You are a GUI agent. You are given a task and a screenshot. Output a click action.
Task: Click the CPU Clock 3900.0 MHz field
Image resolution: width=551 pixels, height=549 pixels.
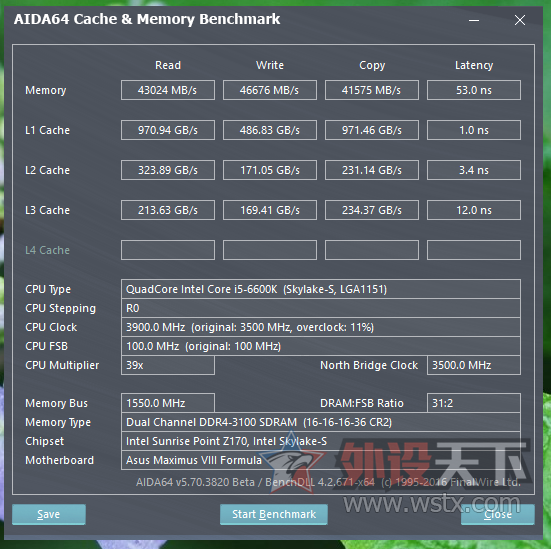321,327
